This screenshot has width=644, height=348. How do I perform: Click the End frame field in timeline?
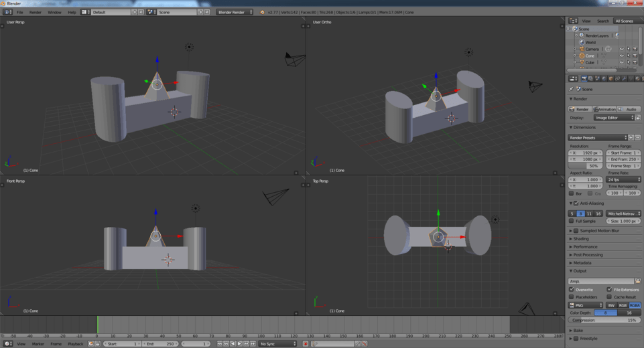(x=159, y=344)
